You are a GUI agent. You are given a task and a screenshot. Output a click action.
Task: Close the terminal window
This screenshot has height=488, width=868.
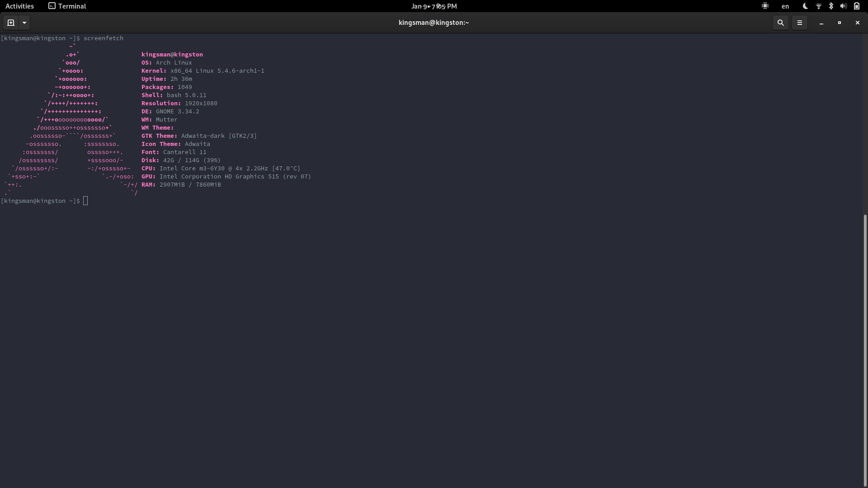coord(857,23)
